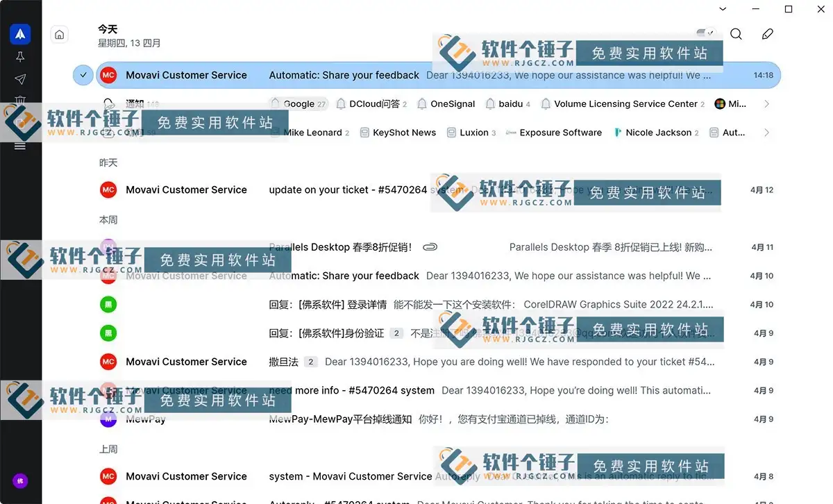Open the trash bin icon in sidebar
The width and height of the screenshot is (833, 504).
click(x=20, y=101)
